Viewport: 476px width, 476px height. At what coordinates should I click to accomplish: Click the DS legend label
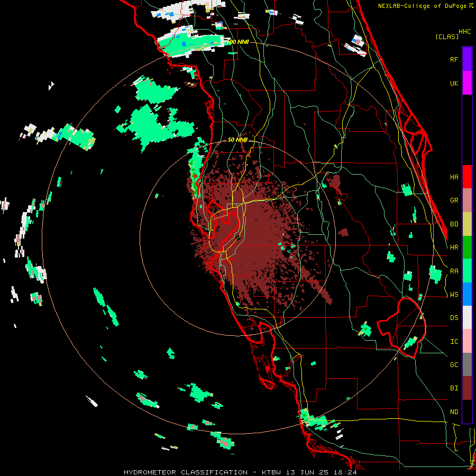pos(454,318)
